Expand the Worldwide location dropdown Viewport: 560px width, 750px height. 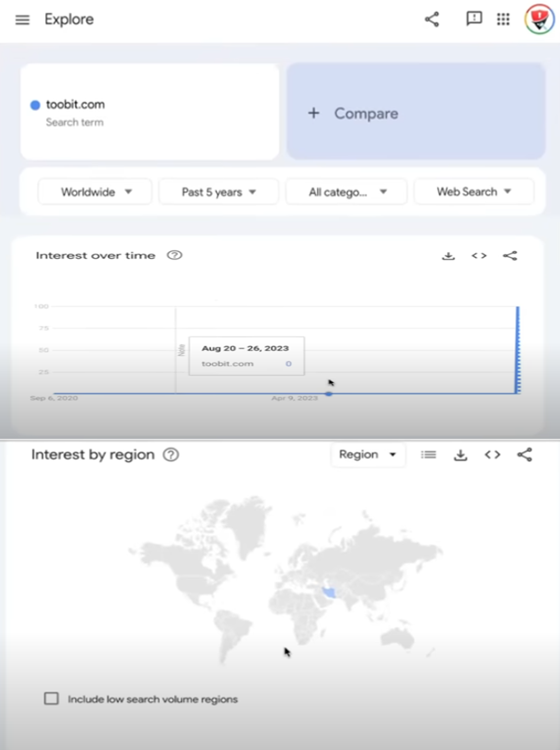pyautogui.click(x=95, y=192)
